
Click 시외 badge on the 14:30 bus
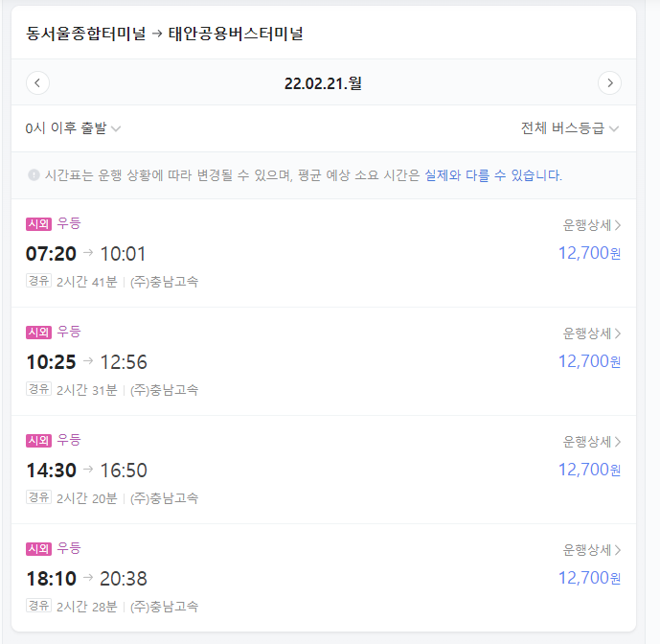pos(38,441)
